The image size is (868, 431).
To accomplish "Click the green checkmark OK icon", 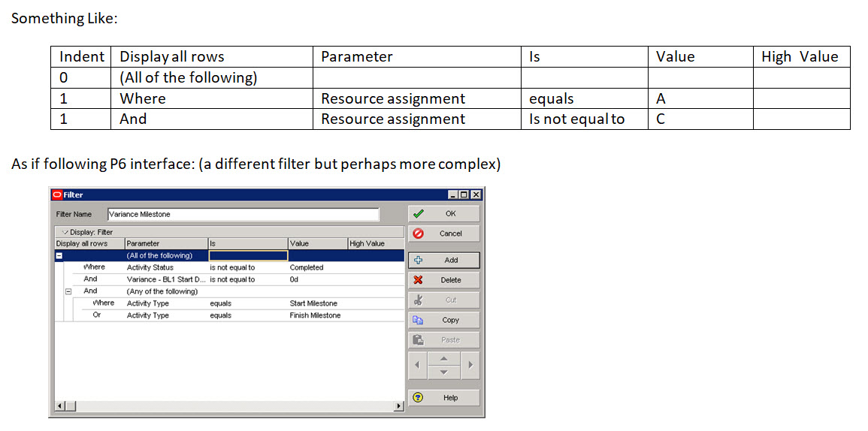I will click(419, 213).
